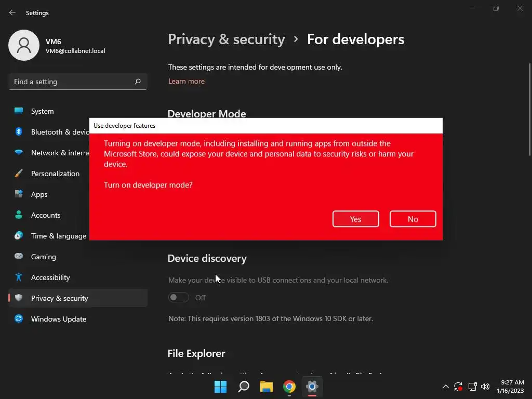The height and width of the screenshot is (399, 532).
Task: Click the 'Note: This requires version 1803' text
Action: click(270, 318)
